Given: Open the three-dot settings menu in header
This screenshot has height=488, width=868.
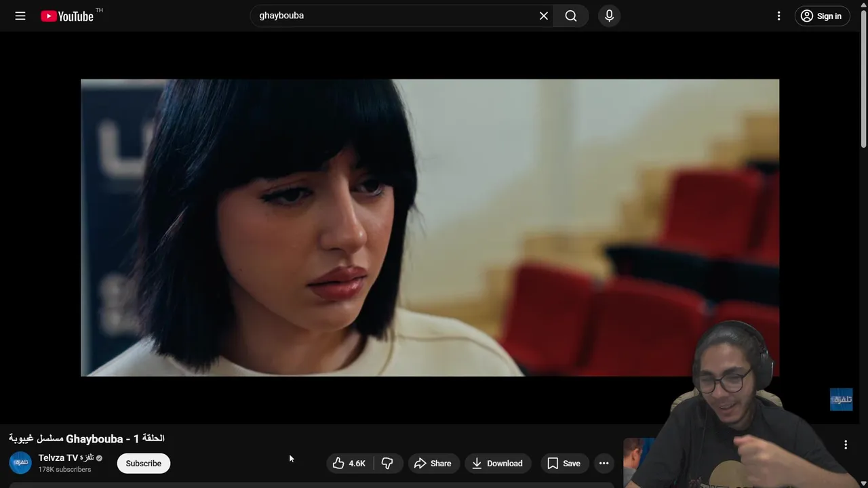Looking at the screenshot, I should 778,16.
